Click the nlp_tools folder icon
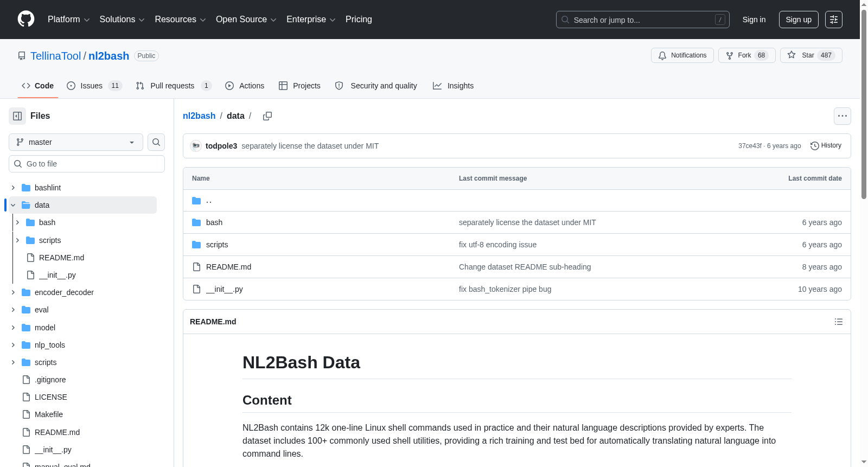The height and width of the screenshot is (467, 868). click(26, 345)
